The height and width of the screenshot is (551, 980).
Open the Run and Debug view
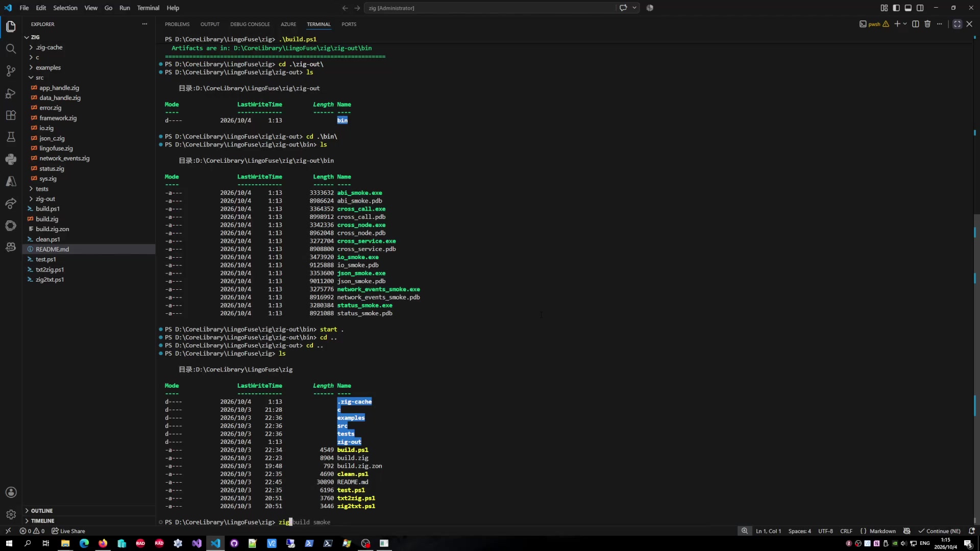pyautogui.click(x=11, y=93)
